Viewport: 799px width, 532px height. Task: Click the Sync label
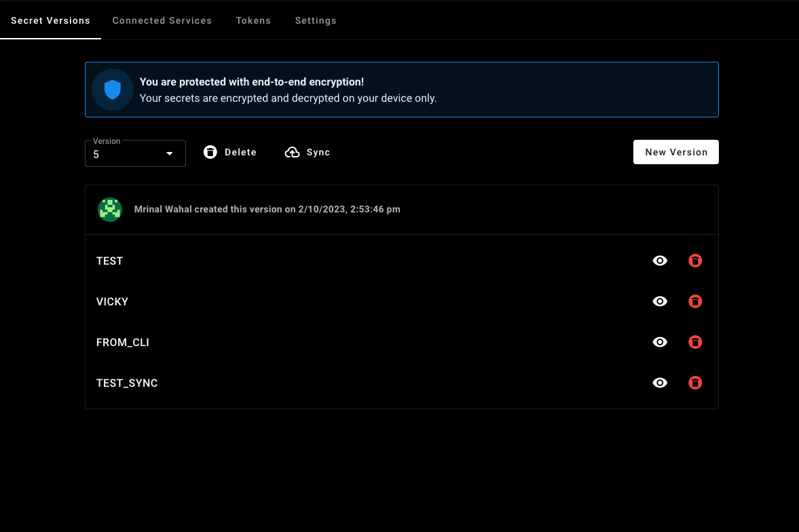pyautogui.click(x=317, y=152)
